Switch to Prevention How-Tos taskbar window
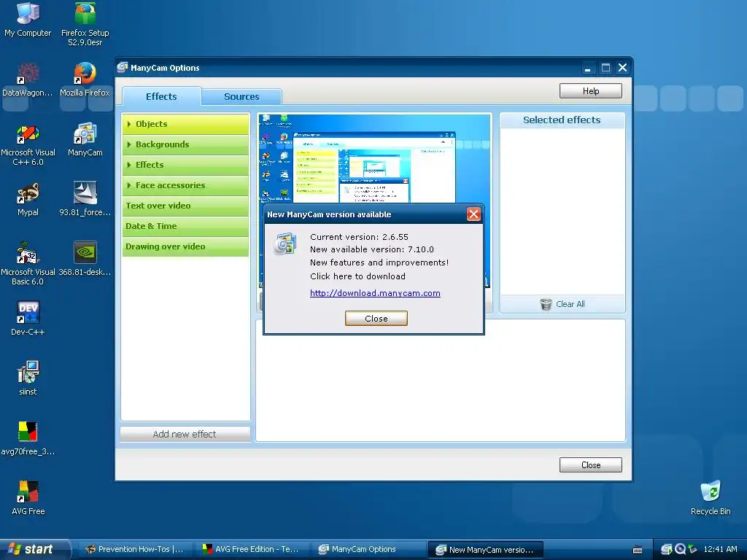 (x=135, y=550)
